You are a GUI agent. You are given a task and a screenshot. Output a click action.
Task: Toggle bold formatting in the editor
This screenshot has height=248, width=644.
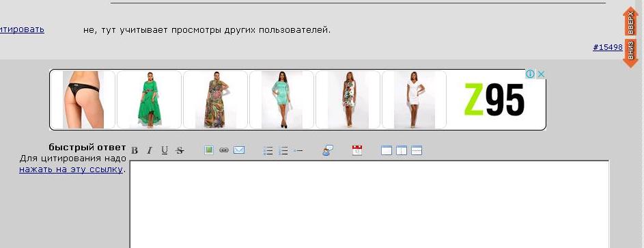click(x=135, y=151)
